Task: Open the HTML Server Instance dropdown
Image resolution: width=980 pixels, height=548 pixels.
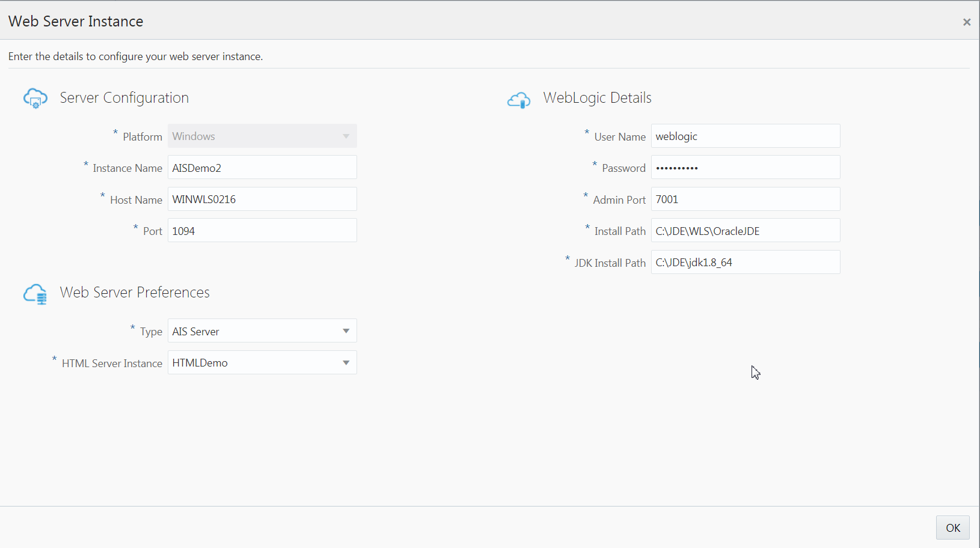Action: pyautogui.click(x=262, y=362)
